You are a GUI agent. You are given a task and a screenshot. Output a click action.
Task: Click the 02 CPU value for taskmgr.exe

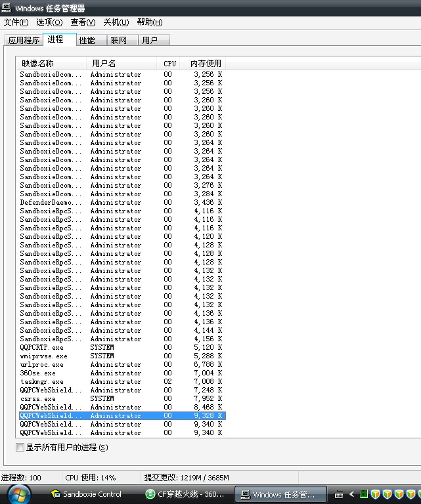click(x=168, y=381)
